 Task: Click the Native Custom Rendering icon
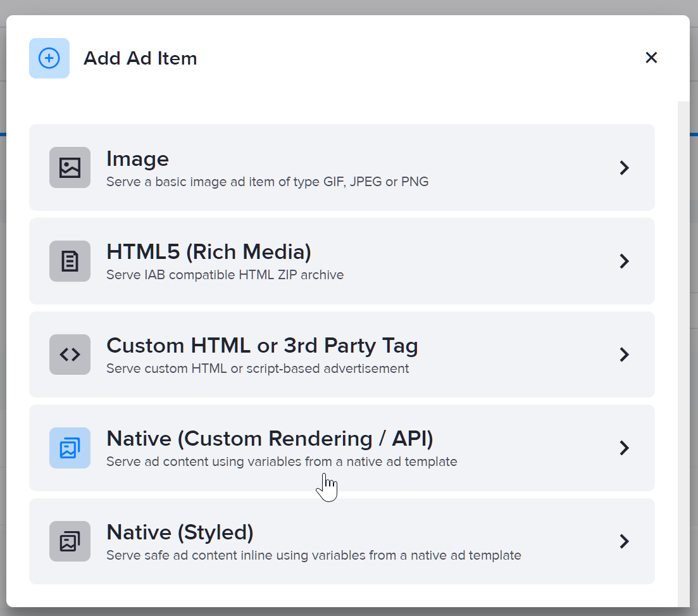(70, 448)
